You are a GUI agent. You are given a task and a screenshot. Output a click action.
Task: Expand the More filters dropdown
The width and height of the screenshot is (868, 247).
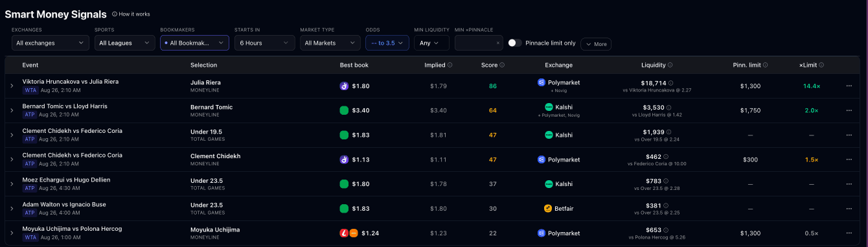pos(596,44)
